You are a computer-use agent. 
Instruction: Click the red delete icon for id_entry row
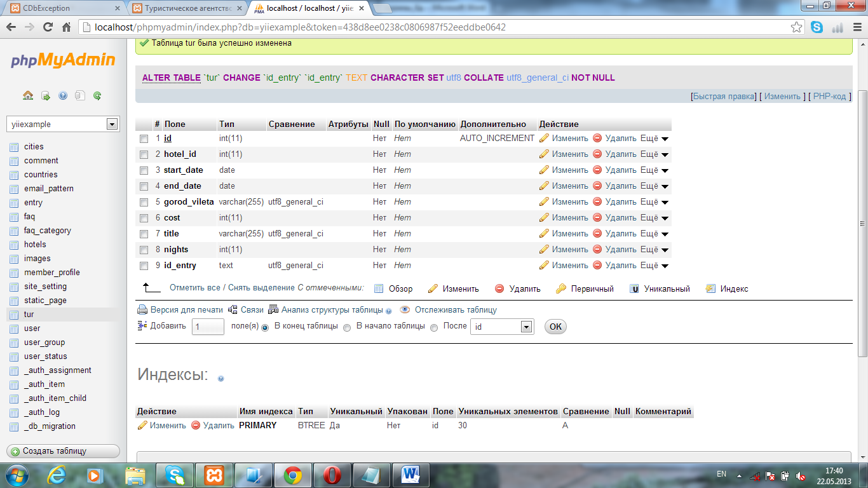[597, 265]
